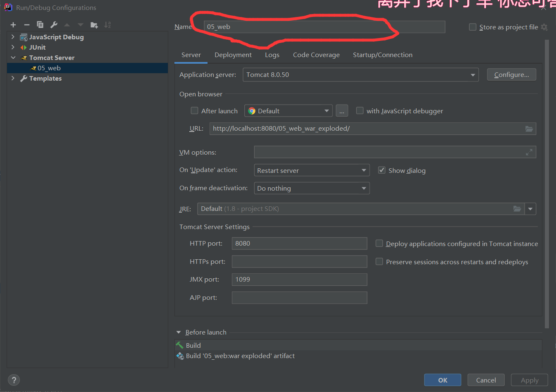The width and height of the screenshot is (556, 392).
Task: Expand the Templates tree node
Action: [13, 78]
